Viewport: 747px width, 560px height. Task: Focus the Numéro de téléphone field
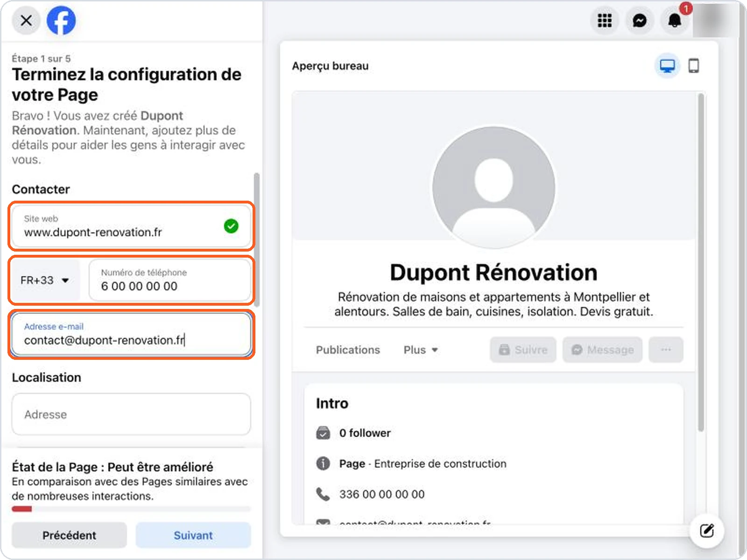pyautogui.click(x=170, y=280)
